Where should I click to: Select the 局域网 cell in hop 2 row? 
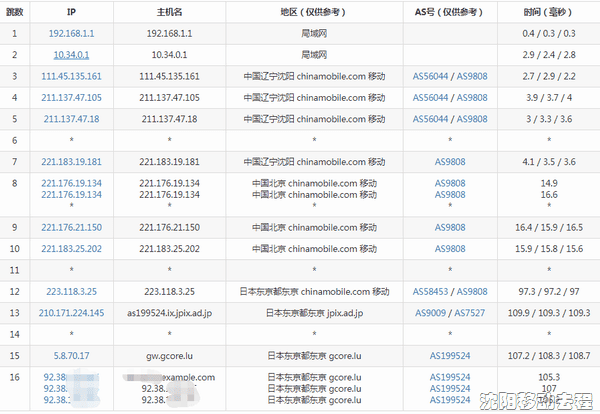click(x=314, y=55)
